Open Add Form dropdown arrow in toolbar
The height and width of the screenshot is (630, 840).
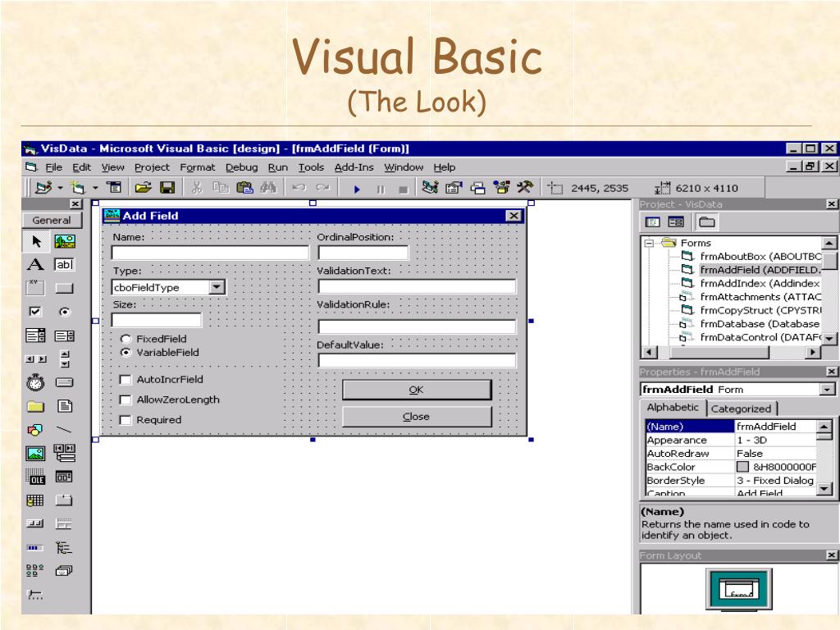pos(95,188)
